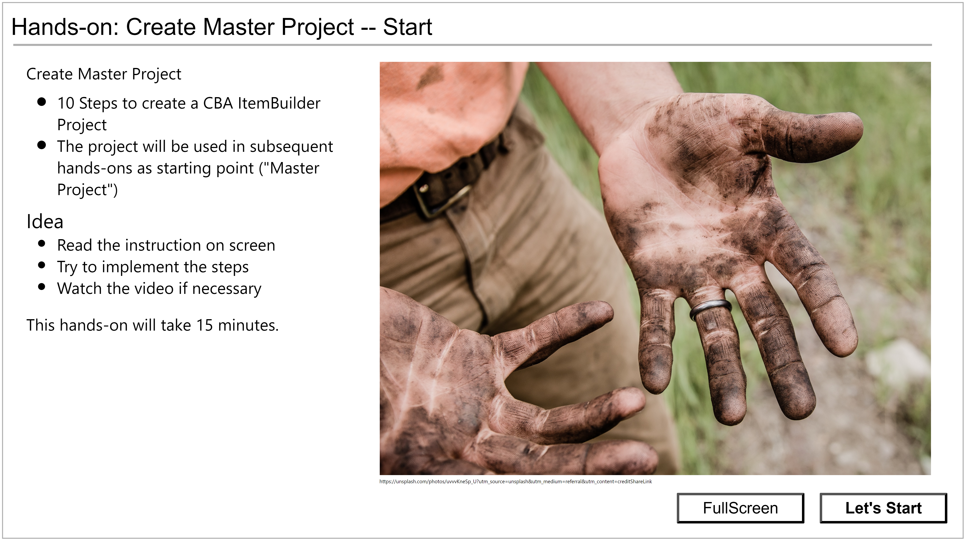Screen dimensions: 980x551
Task: Click the 10 Steps to create bullet text
Action: (189, 114)
